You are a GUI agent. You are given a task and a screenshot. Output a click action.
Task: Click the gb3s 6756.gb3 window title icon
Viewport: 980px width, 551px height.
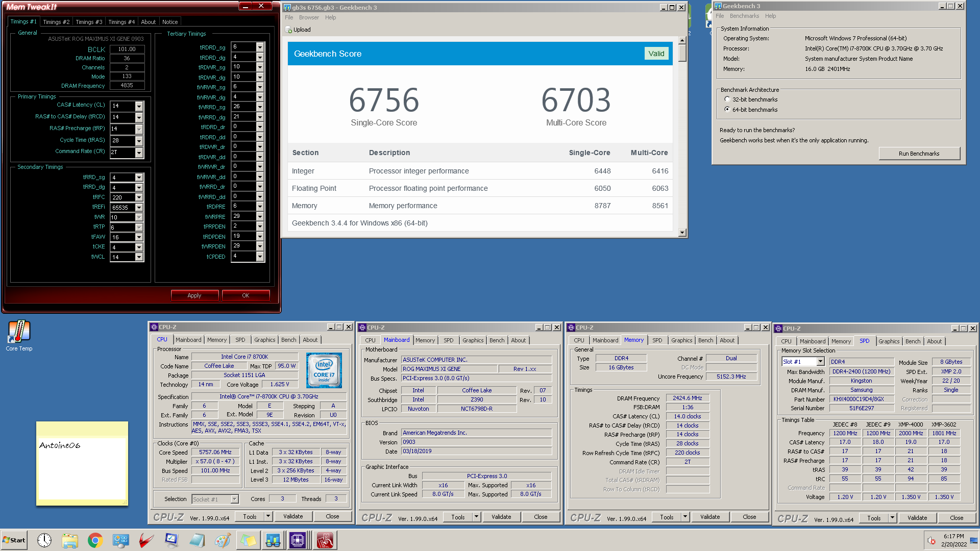point(287,8)
